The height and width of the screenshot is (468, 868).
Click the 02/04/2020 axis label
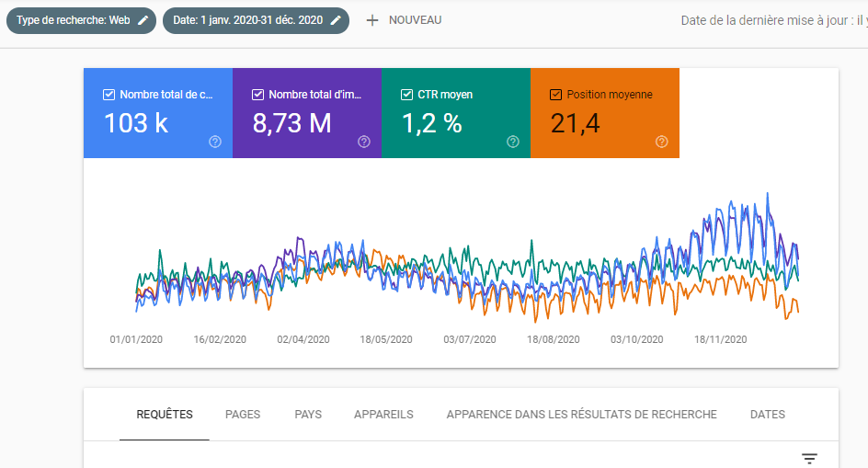pyautogui.click(x=303, y=339)
